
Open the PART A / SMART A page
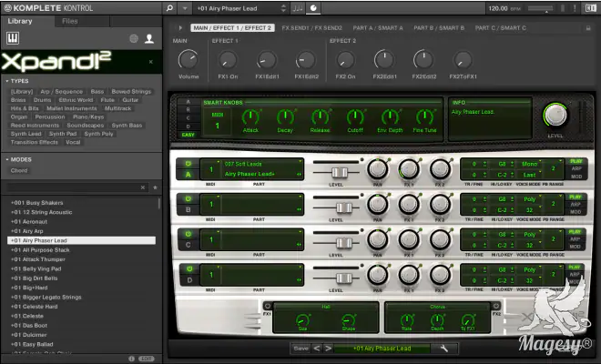coord(378,28)
